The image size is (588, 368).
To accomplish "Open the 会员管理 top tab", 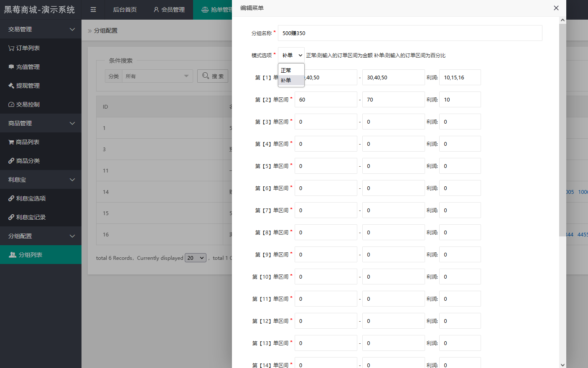I will [x=169, y=10].
